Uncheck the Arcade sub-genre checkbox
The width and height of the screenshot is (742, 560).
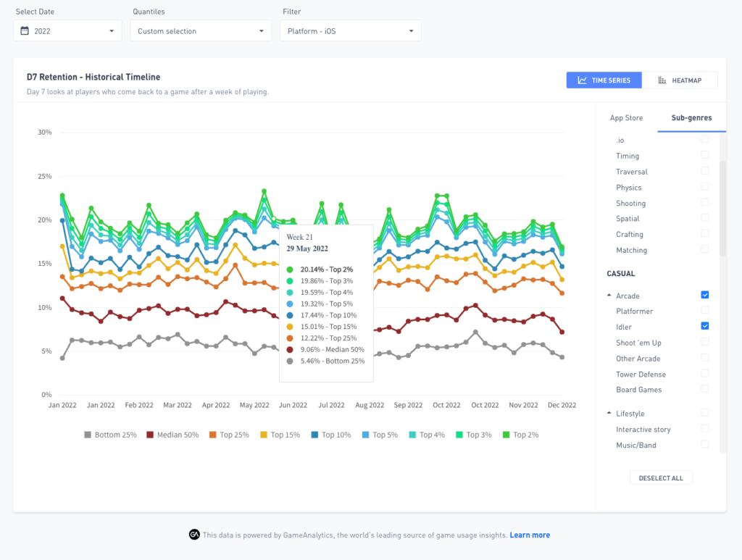coord(704,295)
